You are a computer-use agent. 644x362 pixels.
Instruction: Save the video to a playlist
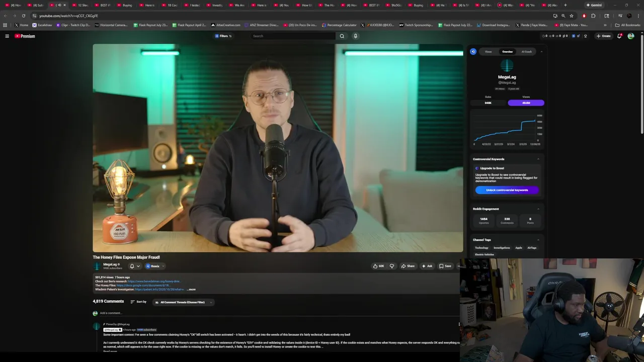pyautogui.click(x=445, y=266)
